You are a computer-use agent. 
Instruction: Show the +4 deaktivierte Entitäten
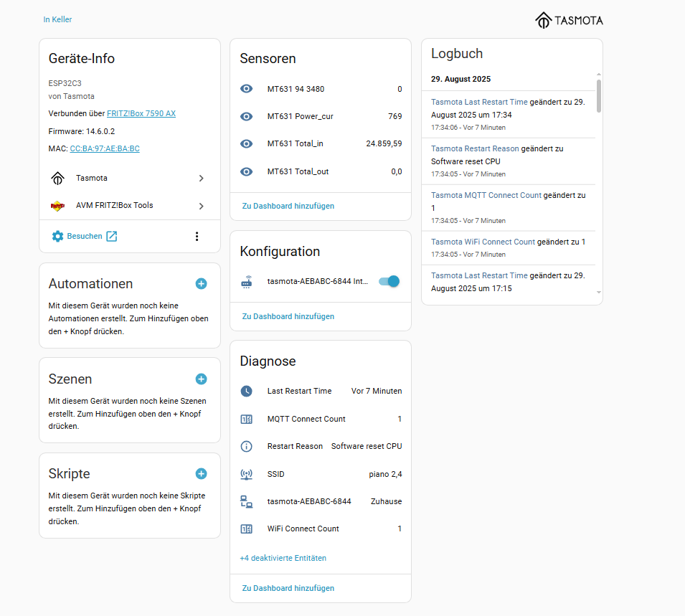tap(283, 558)
